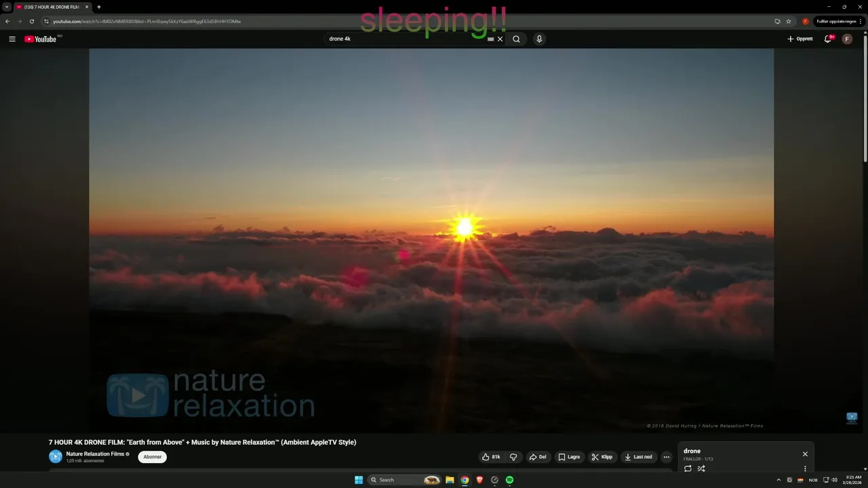Click the Windows taskbar Search box

(x=404, y=480)
